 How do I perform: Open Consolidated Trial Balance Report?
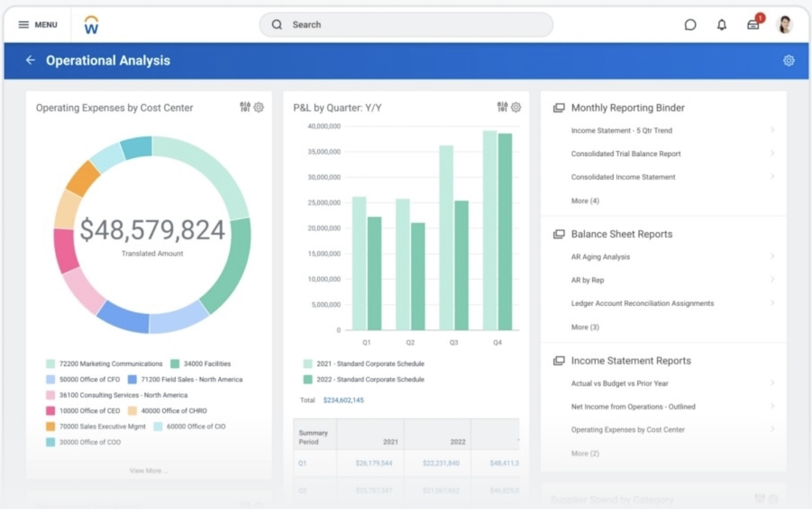625,154
